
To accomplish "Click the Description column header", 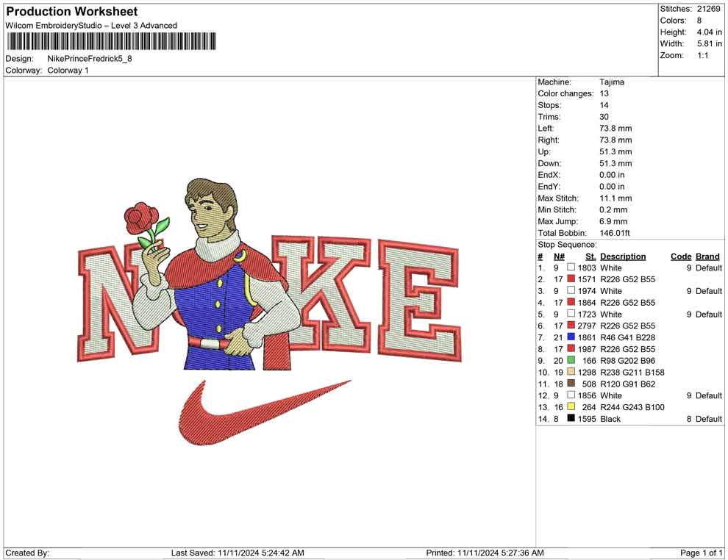I will (622, 256).
